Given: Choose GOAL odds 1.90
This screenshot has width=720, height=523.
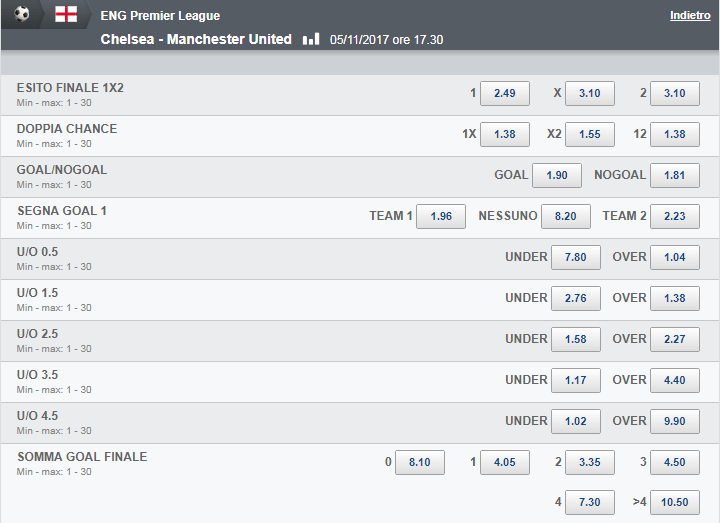Looking at the screenshot, I should tap(557, 175).
